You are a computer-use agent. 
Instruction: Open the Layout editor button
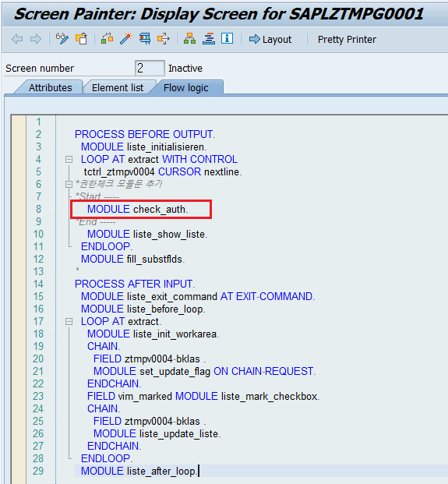click(x=270, y=39)
